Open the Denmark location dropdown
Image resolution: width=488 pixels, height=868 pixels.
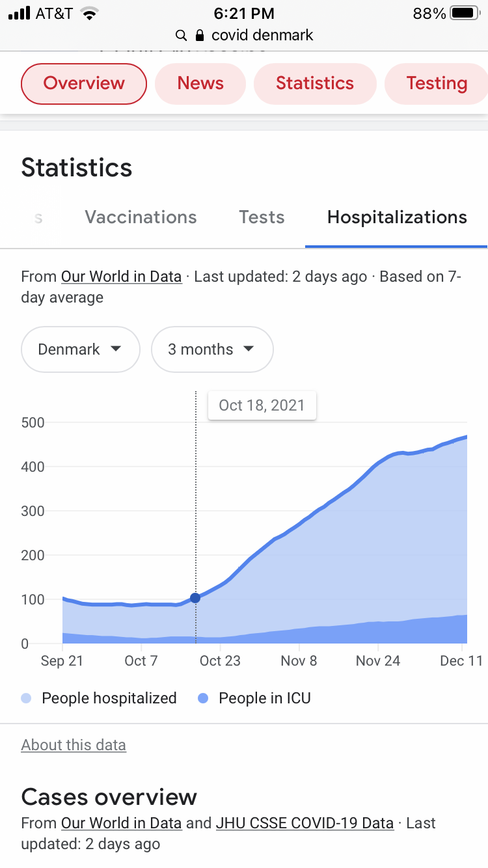click(81, 349)
